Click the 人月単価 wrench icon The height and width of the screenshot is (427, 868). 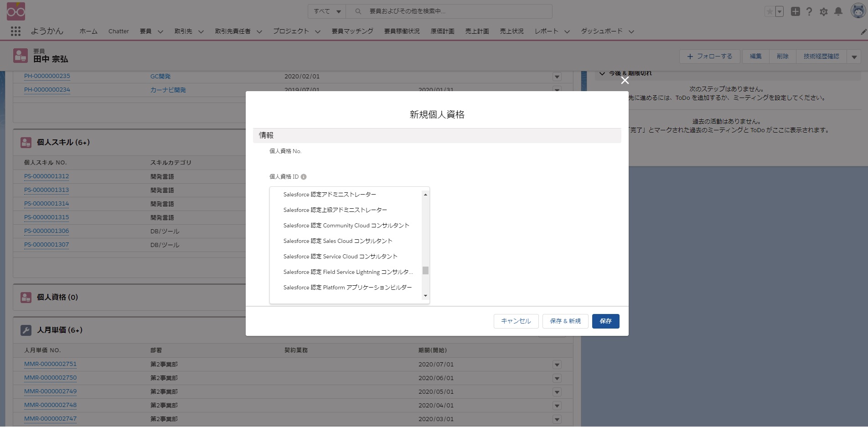point(26,330)
